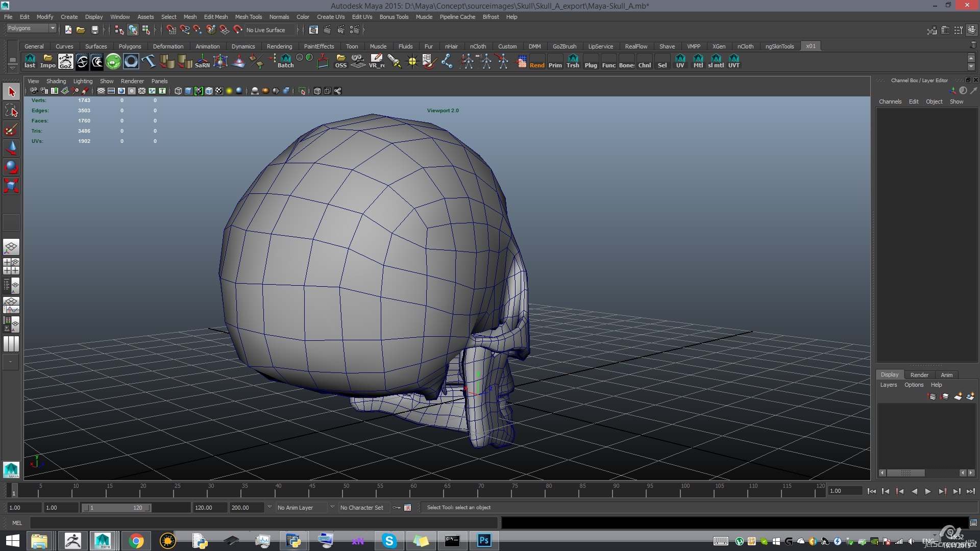
Task: Toggle textured display checker icon
Action: pyautogui.click(x=219, y=91)
